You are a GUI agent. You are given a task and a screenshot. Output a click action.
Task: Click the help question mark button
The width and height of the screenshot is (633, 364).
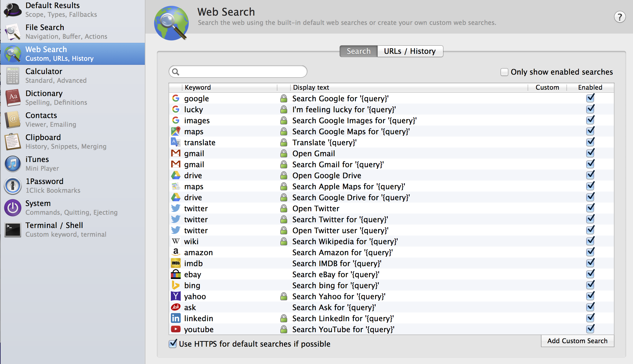(x=620, y=17)
